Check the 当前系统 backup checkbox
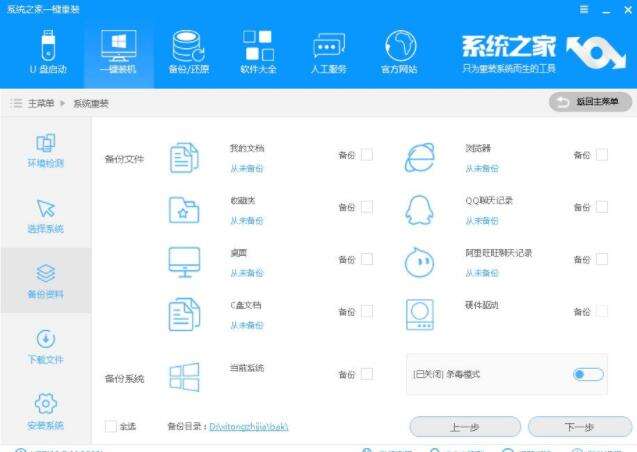This screenshot has width=637, height=452. click(366, 374)
